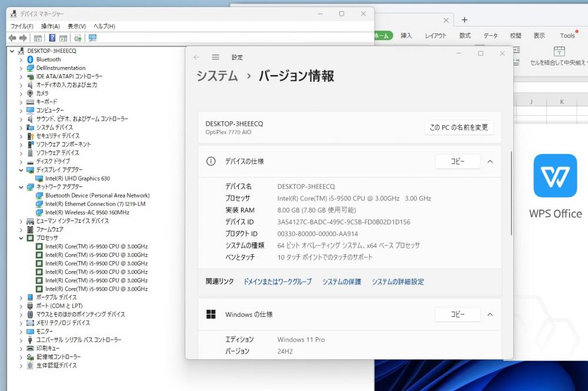Select column K header in WPS spreadsheet
The image size is (588, 391).
(562, 102)
